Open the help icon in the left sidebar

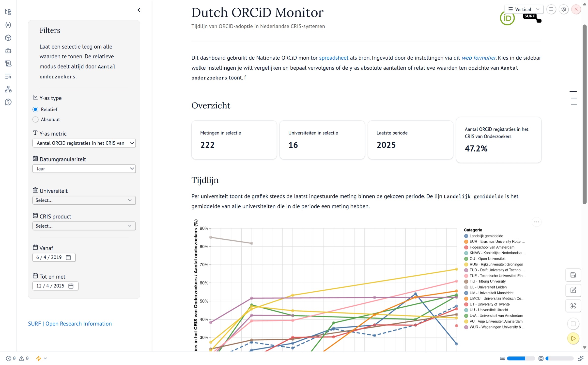(8, 102)
